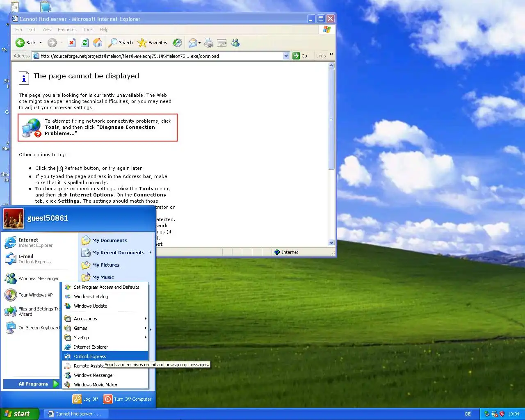Open Set Program Access and Defaults
525x420 pixels.
pyautogui.click(x=105, y=287)
